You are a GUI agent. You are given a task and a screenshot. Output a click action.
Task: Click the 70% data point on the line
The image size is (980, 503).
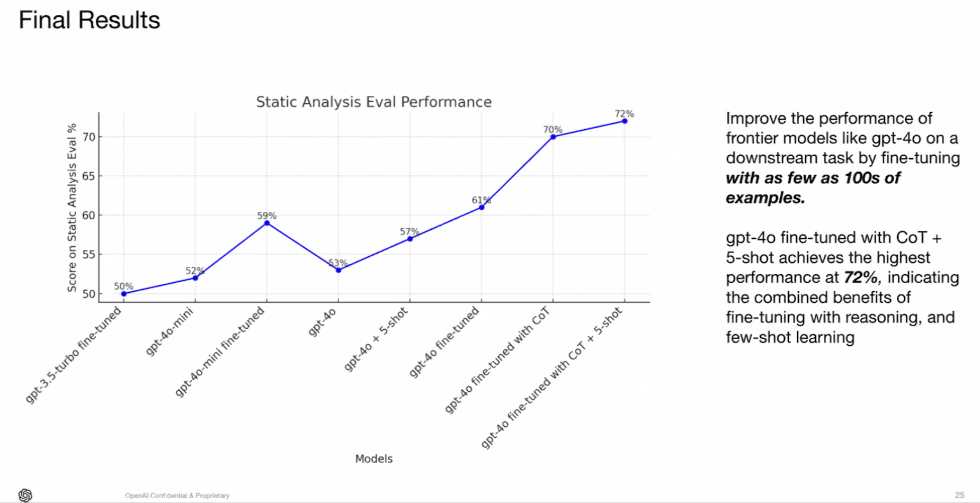tap(553, 137)
